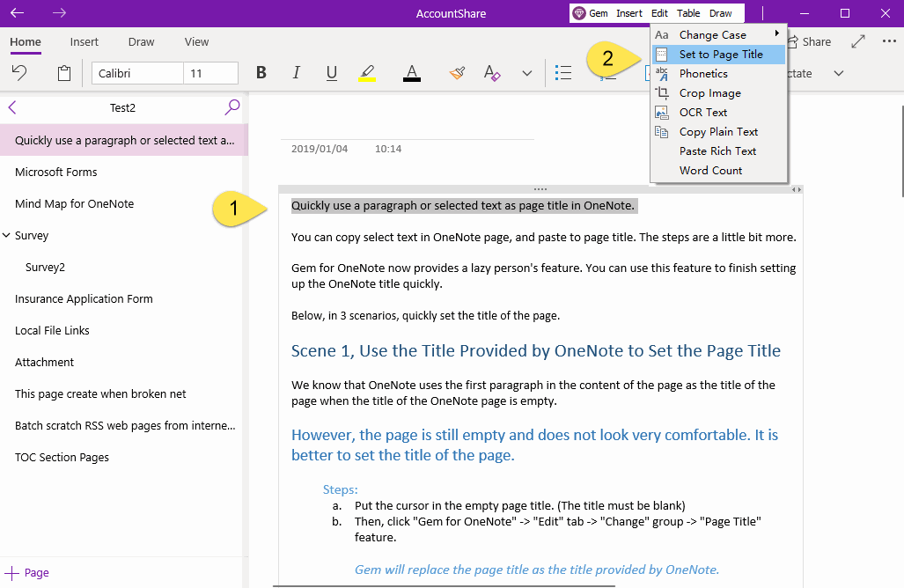Click the back navigation arrow in title bar
Viewport: 904px width, 588px height.
[18, 12]
